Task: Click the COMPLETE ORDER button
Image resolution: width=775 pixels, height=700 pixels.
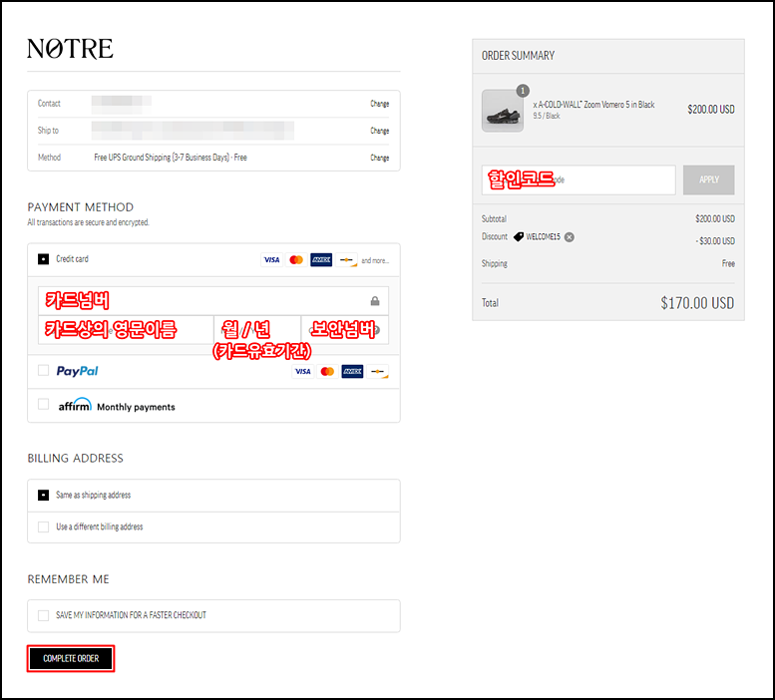Action: pyautogui.click(x=71, y=658)
